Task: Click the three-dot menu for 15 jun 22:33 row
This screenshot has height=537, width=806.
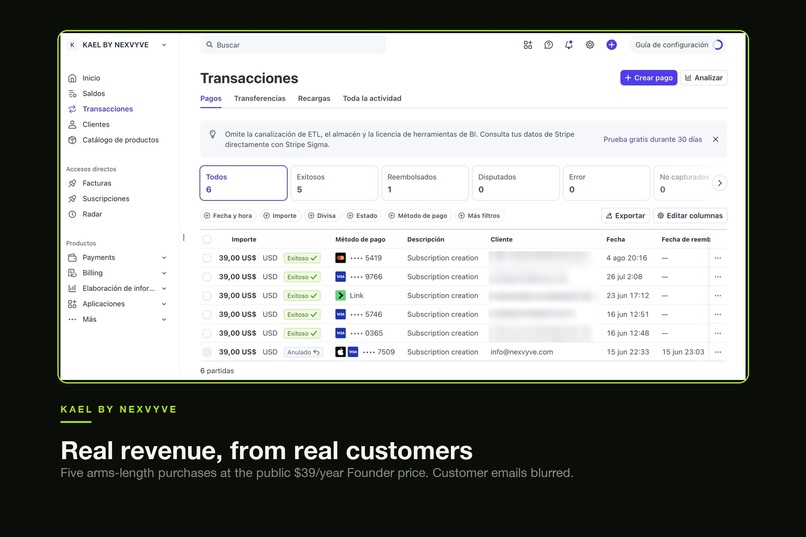Action: pyautogui.click(x=718, y=352)
